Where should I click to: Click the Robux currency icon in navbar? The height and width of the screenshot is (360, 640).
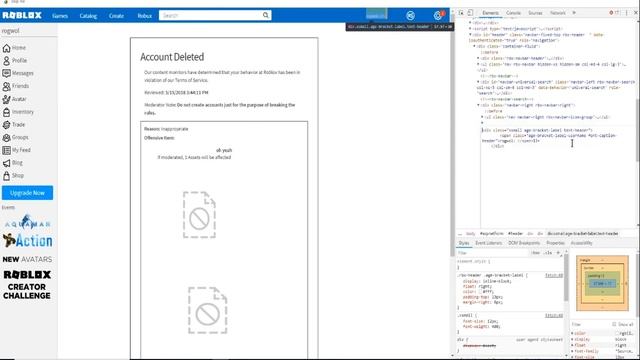[x=410, y=16]
